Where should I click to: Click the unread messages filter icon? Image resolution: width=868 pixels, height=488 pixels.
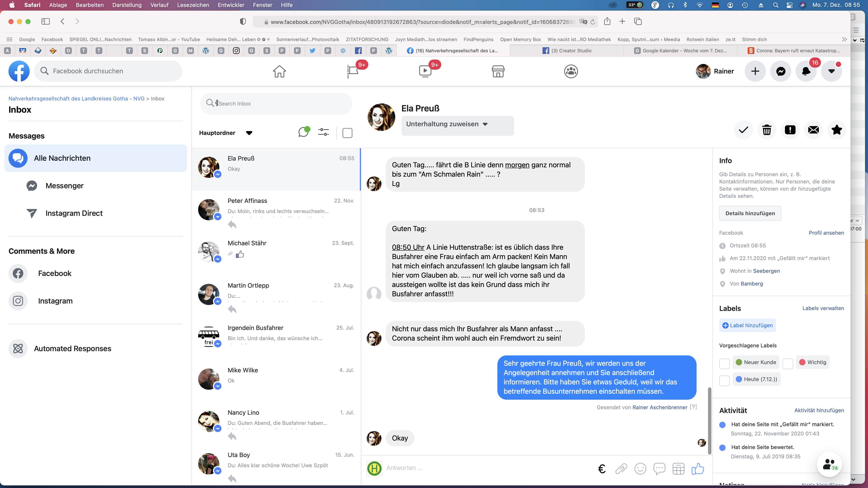304,132
